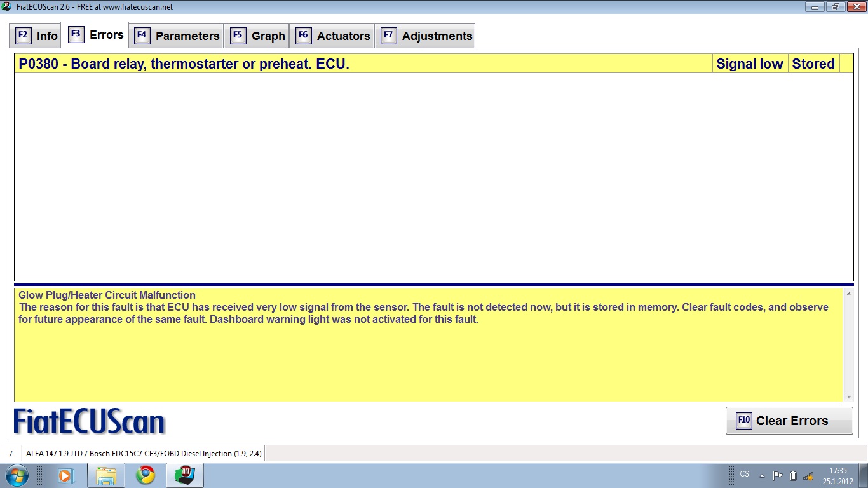Click the CS input language indicator
Screen dimensions: 868x488
click(744, 474)
